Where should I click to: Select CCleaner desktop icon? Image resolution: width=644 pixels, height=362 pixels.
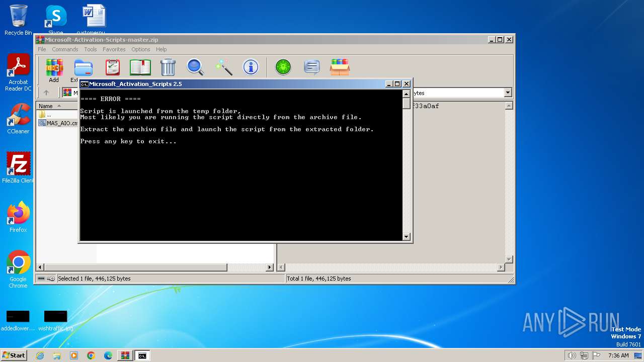pos(18,119)
